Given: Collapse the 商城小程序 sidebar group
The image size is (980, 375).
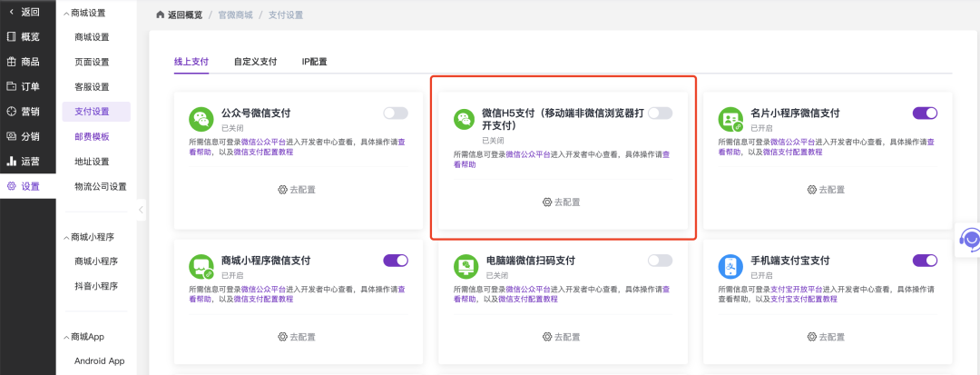Looking at the screenshot, I should point(67,237).
